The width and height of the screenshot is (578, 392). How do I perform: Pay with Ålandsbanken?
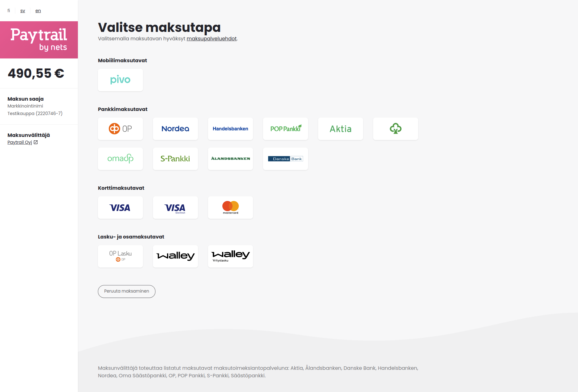click(231, 159)
